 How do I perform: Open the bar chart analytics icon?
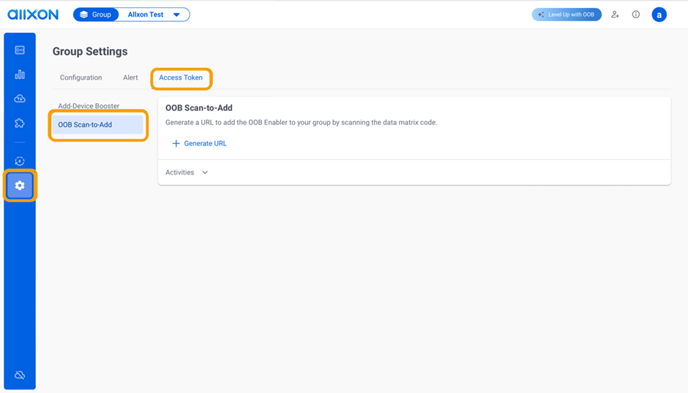(x=20, y=74)
